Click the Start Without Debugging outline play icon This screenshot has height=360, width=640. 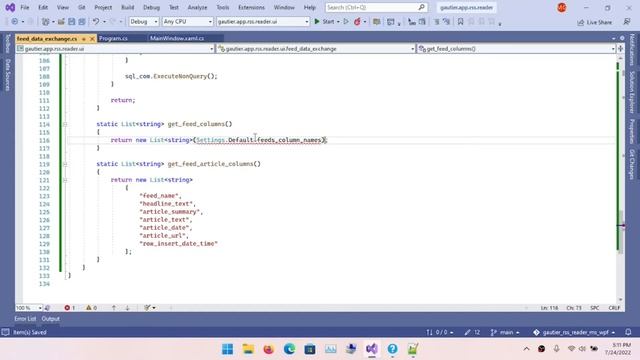pyautogui.click(x=346, y=22)
